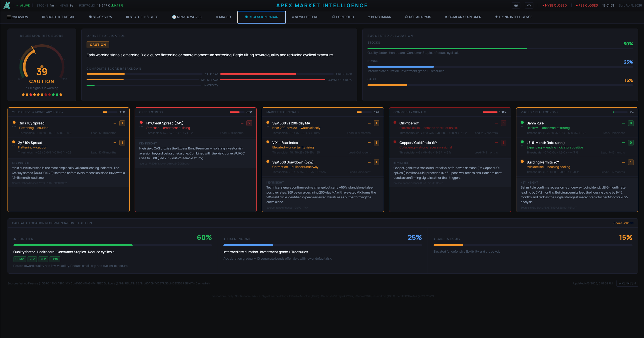Switch to the Sector Insights tab
Screen dimensions: 644x338
(x=142, y=17)
